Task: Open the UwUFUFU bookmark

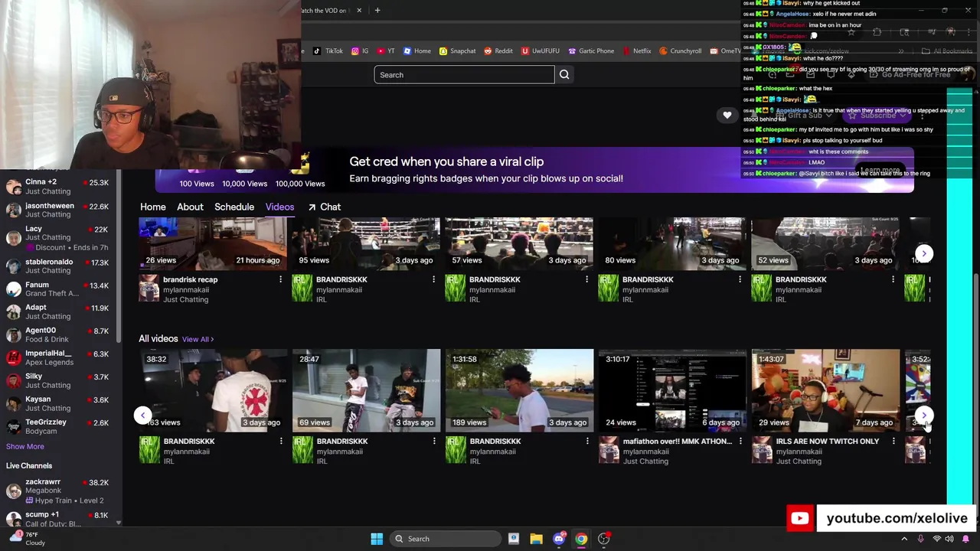Action: [540, 51]
